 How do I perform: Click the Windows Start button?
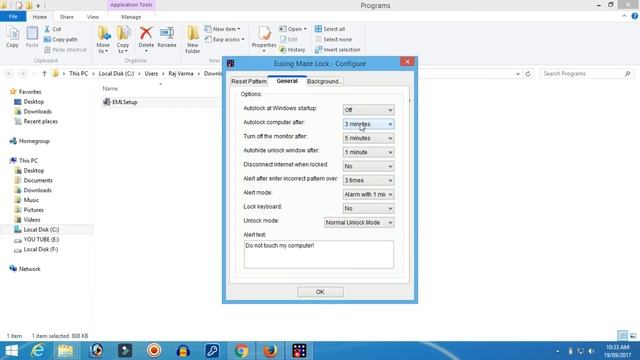click(x=11, y=351)
